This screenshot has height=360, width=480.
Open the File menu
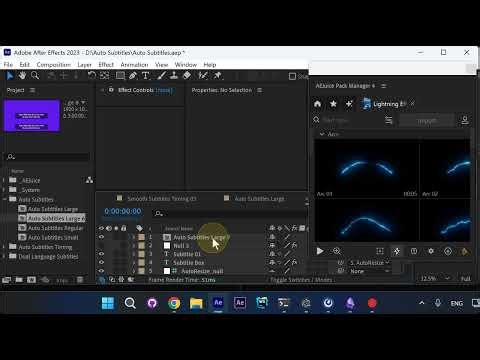[x=8, y=65]
